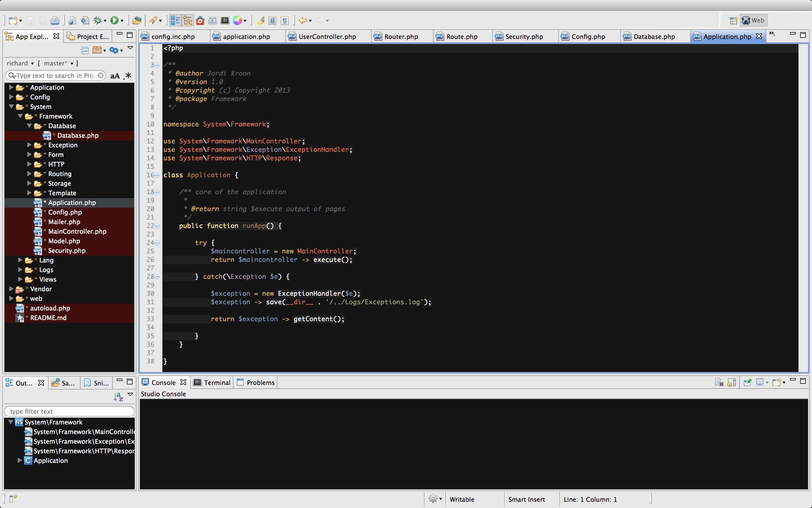Viewport: 812px width, 508px height.
Task: Click the green Run button
Action: [x=114, y=21]
